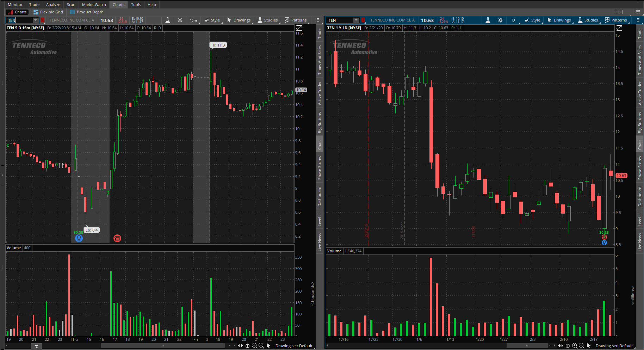
Task: Open the left chart's hamburger options menu
Action: (x=317, y=20)
